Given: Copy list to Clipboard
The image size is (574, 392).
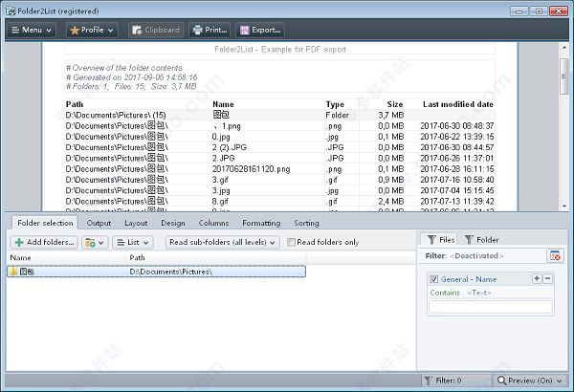Looking at the screenshot, I should pos(156,30).
